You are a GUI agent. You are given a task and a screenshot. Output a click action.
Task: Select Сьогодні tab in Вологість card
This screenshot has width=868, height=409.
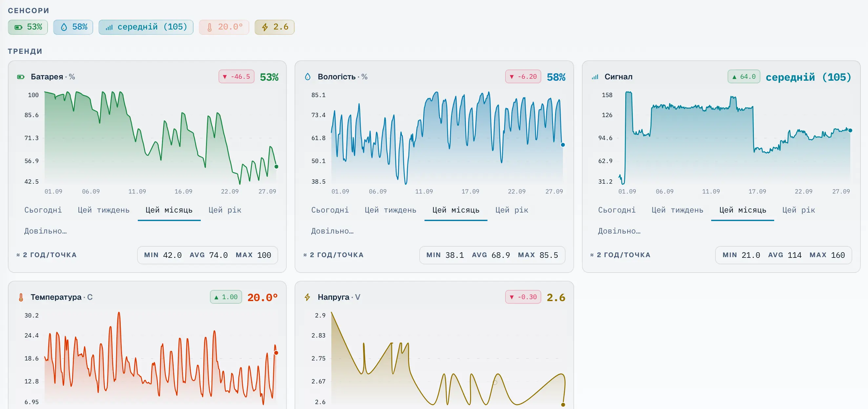point(330,210)
